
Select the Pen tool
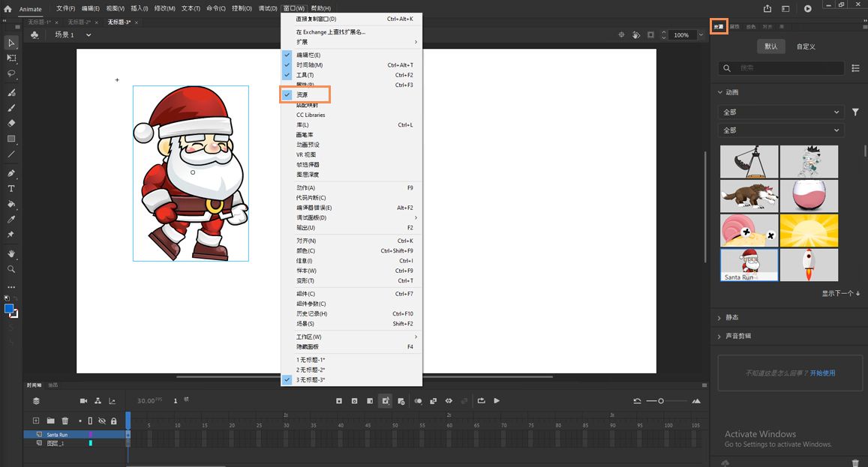11,173
